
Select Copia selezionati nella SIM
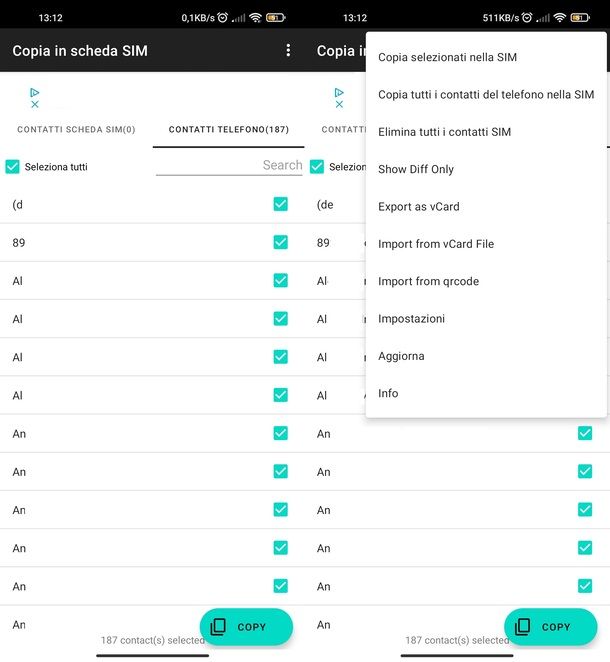(447, 58)
